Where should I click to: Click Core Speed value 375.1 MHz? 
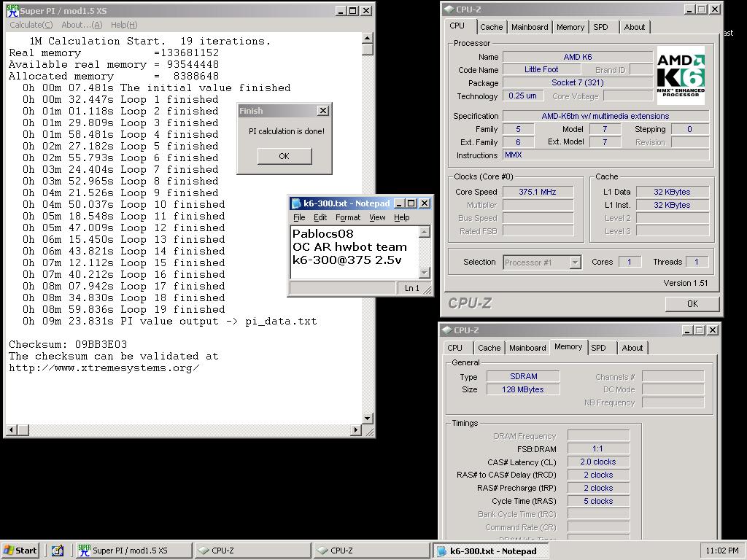538,192
